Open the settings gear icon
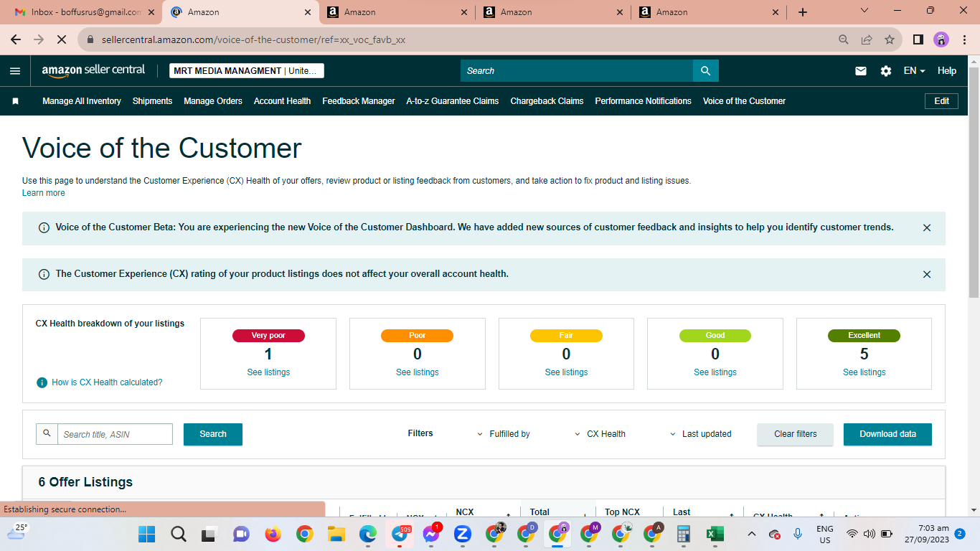 [x=886, y=71]
